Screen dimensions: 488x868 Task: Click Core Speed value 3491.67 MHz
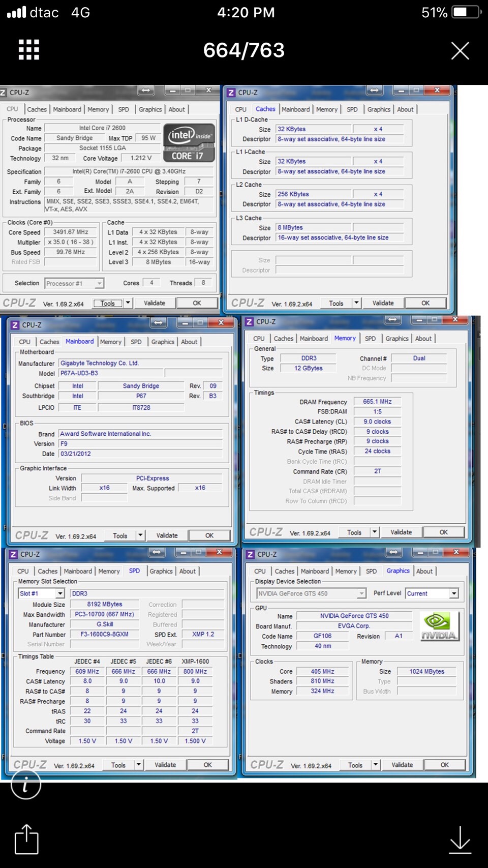coord(71,232)
